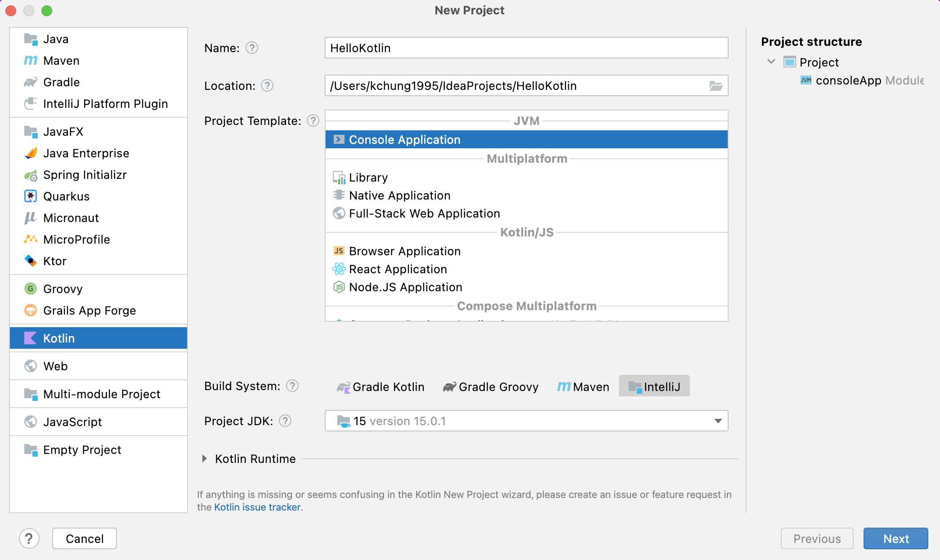Click the Name field help icon
This screenshot has width=940, height=560.
click(252, 48)
